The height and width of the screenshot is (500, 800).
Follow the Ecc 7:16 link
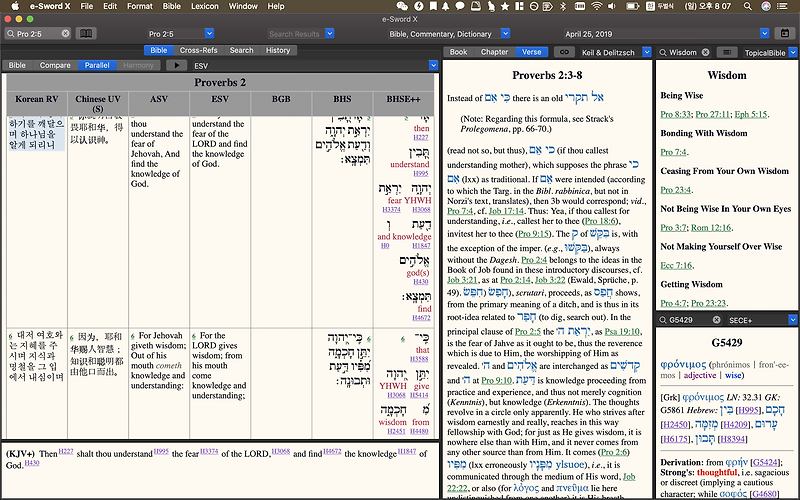pyautogui.click(x=676, y=265)
